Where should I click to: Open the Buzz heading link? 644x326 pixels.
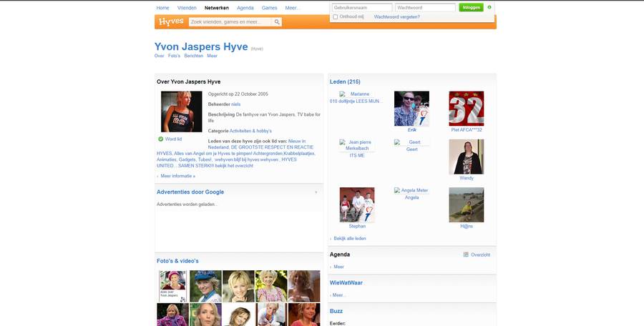click(x=336, y=311)
